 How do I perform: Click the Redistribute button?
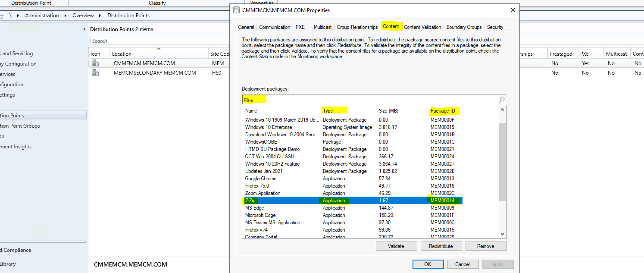[x=441, y=246]
